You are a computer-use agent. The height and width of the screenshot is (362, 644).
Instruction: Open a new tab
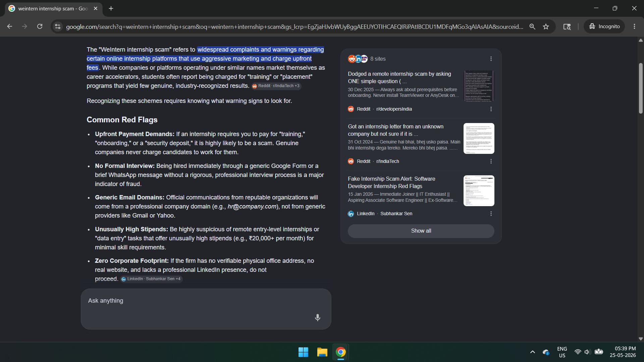(111, 8)
